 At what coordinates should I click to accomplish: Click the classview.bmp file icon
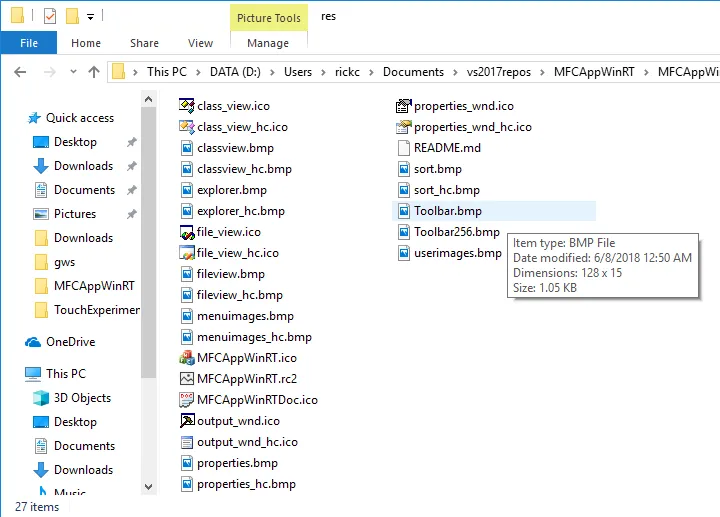[x=186, y=148]
